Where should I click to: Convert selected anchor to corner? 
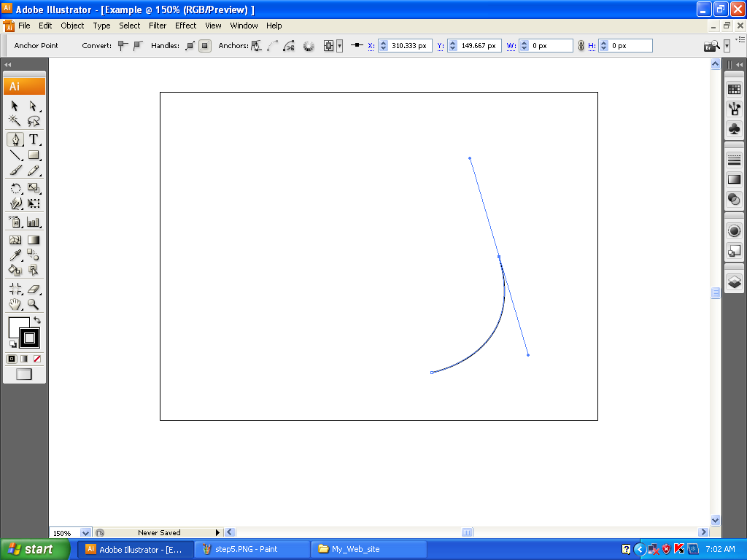pyautogui.click(x=123, y=46)
